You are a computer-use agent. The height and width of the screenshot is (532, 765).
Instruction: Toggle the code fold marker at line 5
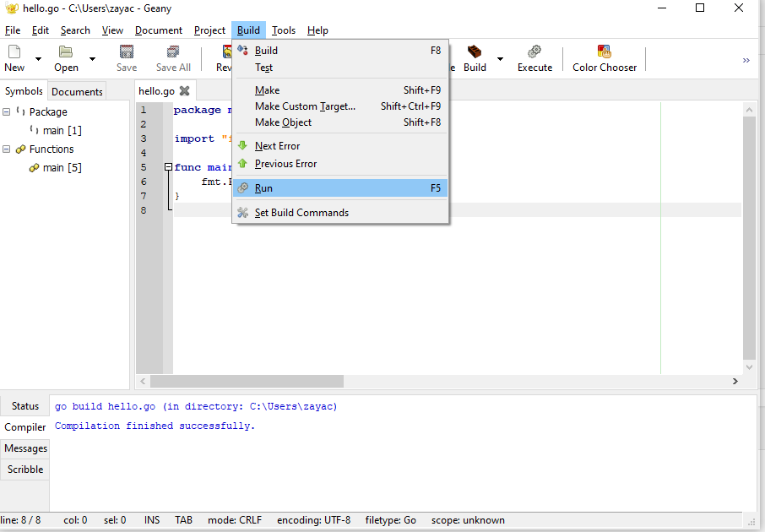168,167
